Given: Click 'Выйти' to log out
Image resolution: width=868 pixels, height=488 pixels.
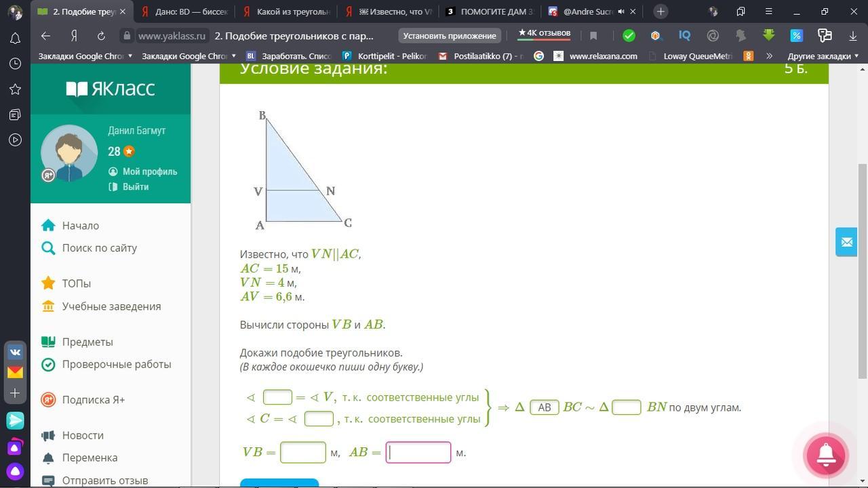Looking at the screenshot, I should tap(129, 187).
